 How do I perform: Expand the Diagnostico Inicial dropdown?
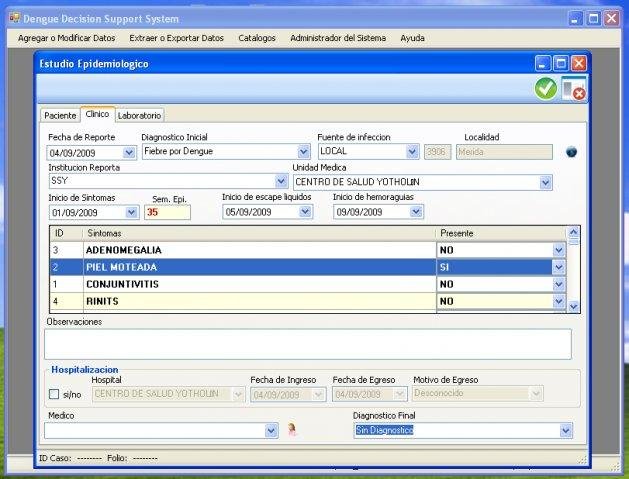point(303,152)
